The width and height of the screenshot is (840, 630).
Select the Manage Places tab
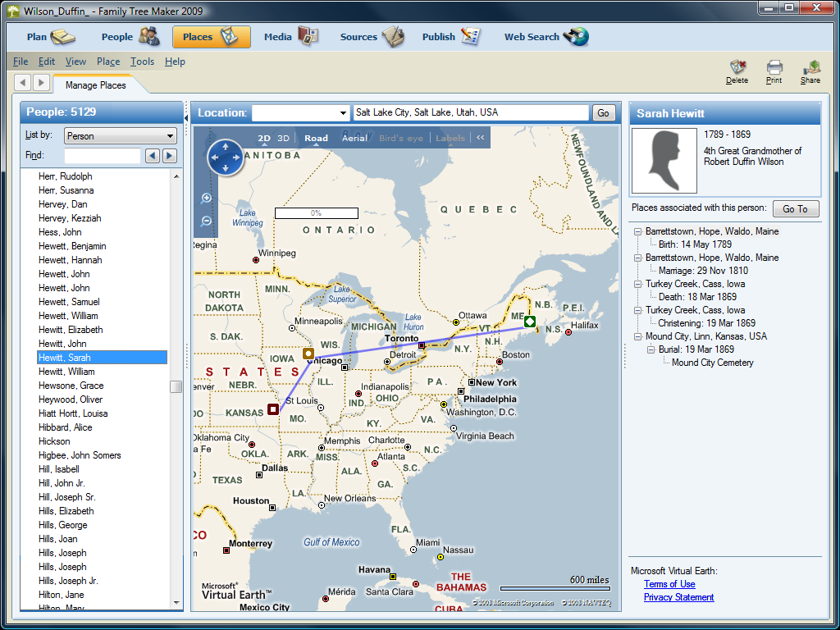coord(95,85)
